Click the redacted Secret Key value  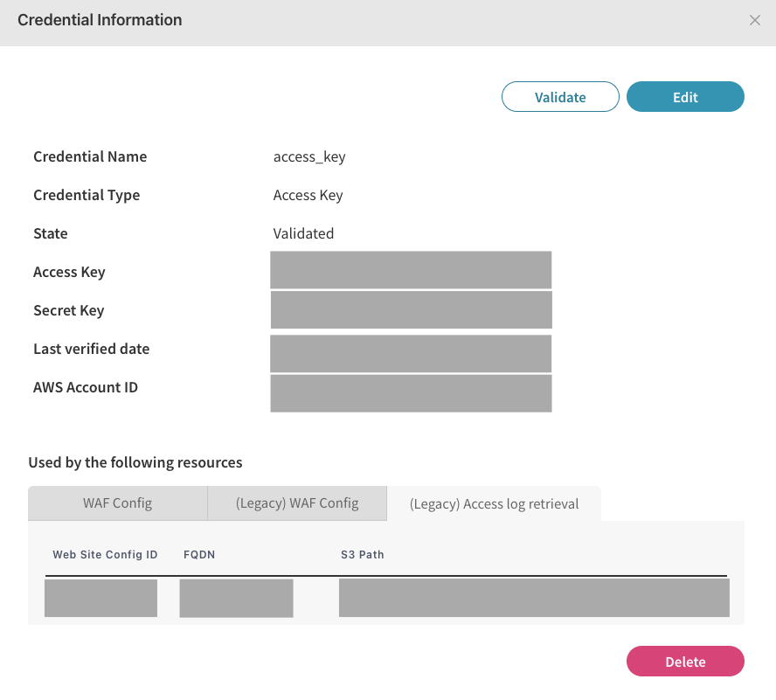(x=411, y=309)
